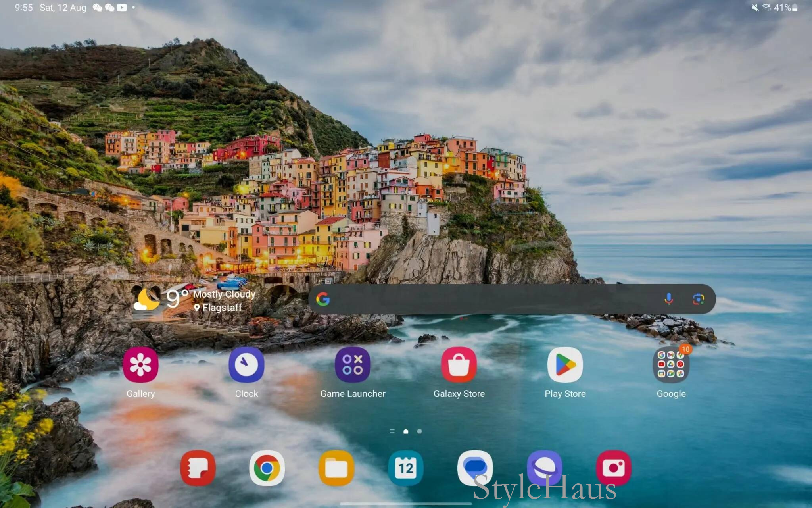Viewport: 812px width, 508px height.
Task: Open the Play Store app
Action: (565, 365)
